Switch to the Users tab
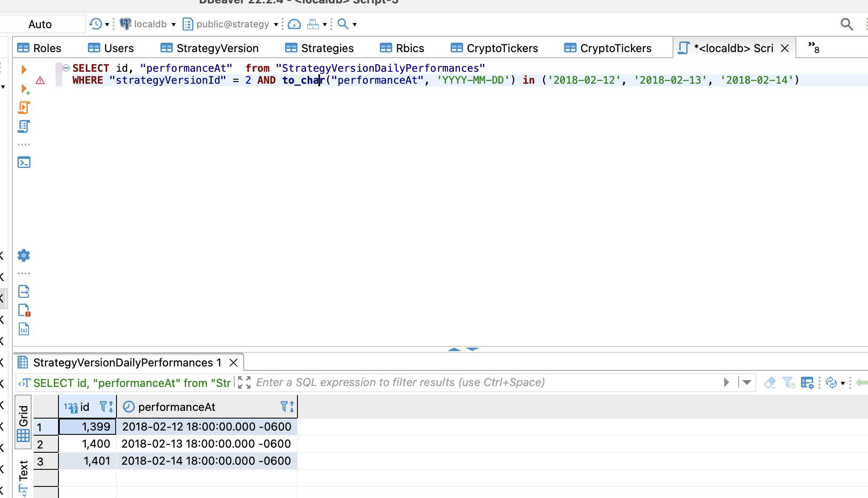868x498 pixels. pyautogui.click(x=111, y=48)
